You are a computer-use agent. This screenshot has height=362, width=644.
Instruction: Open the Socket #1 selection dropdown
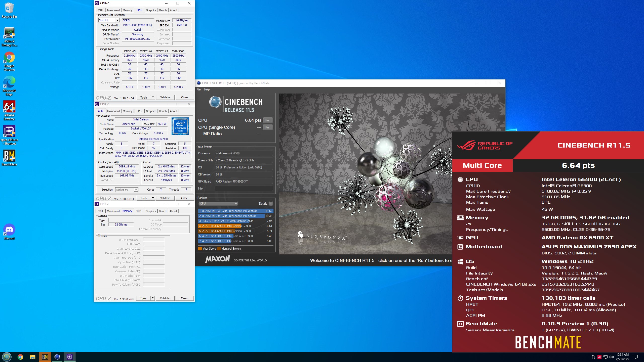pyautogui.click(x=127, y=190)
